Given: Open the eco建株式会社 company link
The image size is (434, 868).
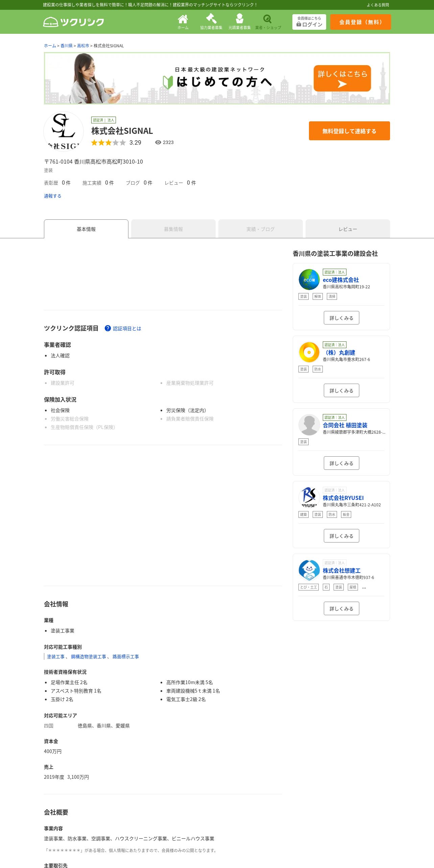Looking at the screenshot, I should 341,280.
